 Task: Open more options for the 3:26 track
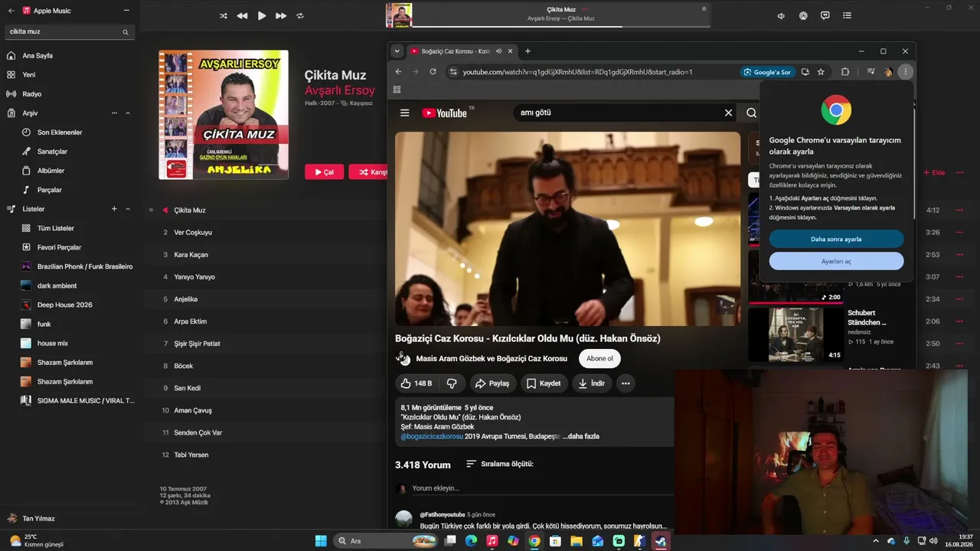(959, 233)
